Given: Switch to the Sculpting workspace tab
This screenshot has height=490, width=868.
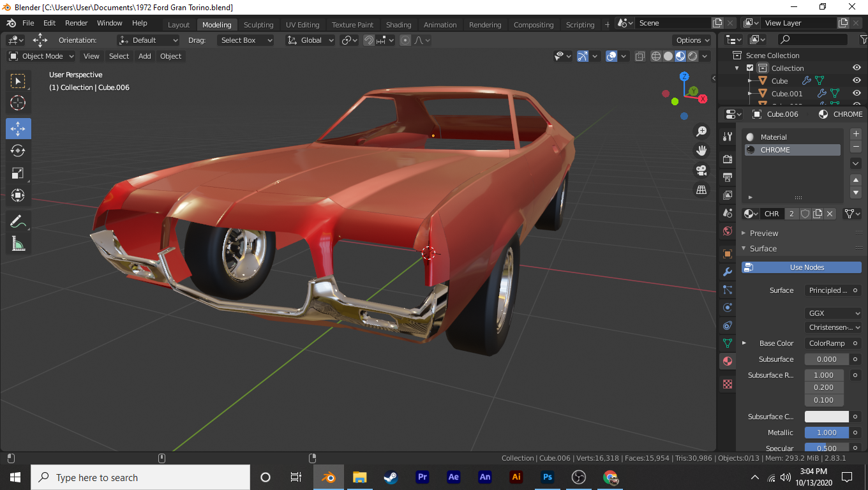Looking at the screenshot, I should click(x=258, y=25).
